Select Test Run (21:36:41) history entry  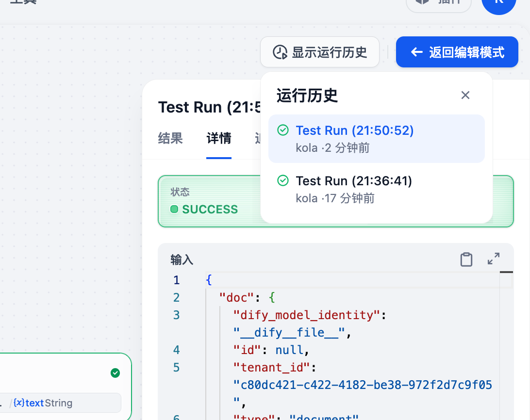(x=377, y=189)
